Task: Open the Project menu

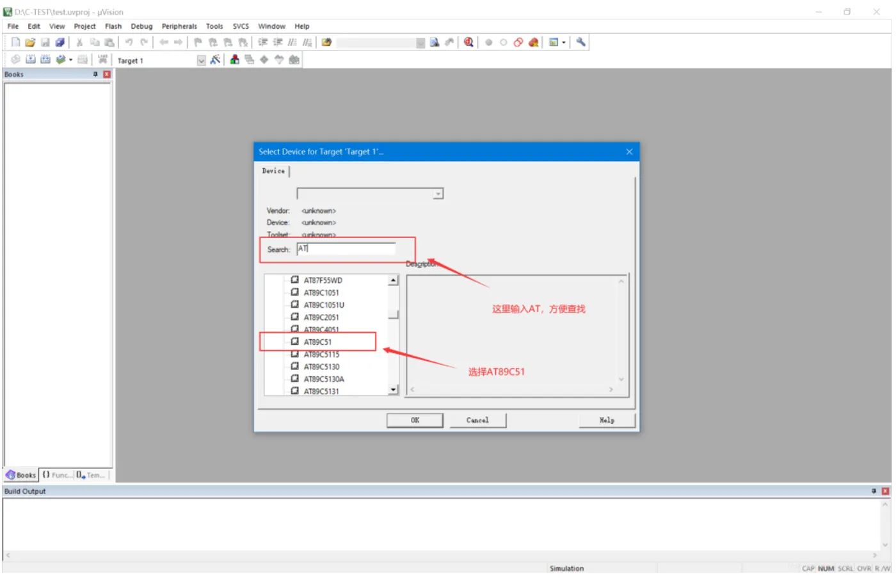Action: tap(84, 26)
